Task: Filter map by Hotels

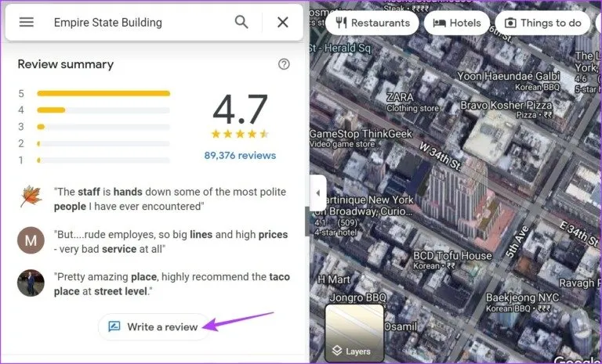Action: click(x=457, y=23)
